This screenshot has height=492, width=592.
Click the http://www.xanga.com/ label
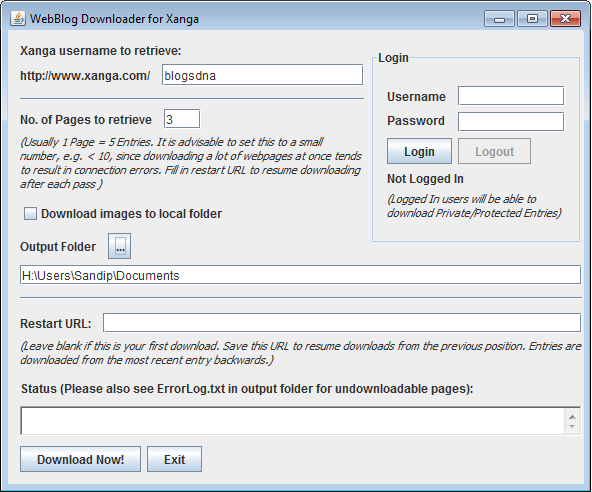click(85, 76)
